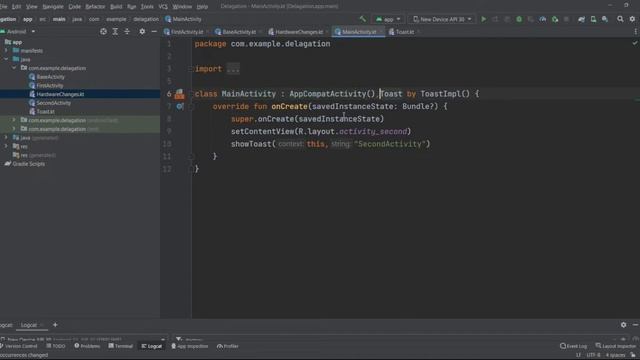Expand the res folder

click(6, 146)
